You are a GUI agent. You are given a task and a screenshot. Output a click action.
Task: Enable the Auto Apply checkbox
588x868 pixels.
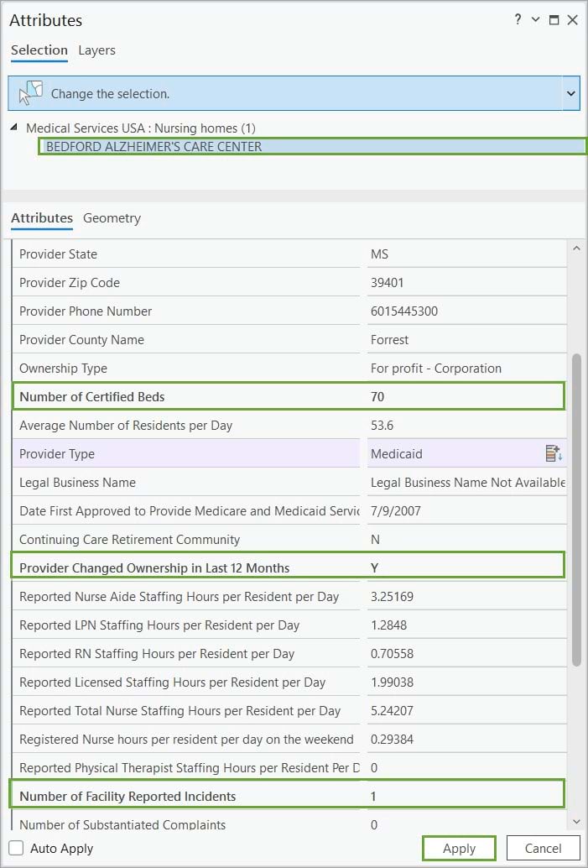coord(16,848)
